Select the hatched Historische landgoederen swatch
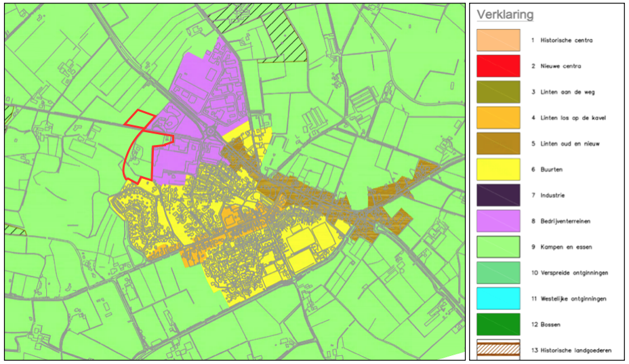This screenshot has height=364, width=629. pyautogui.click(x=498, y=350)
